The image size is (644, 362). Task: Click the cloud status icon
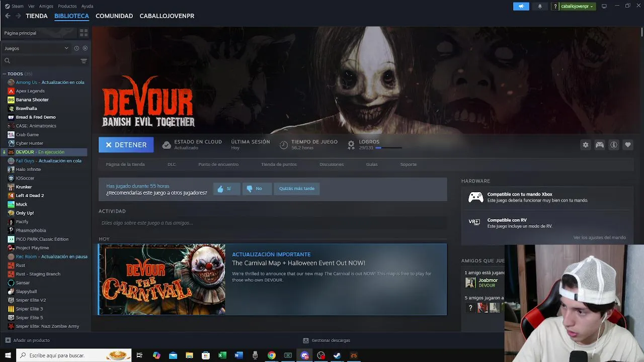(167, 145)
